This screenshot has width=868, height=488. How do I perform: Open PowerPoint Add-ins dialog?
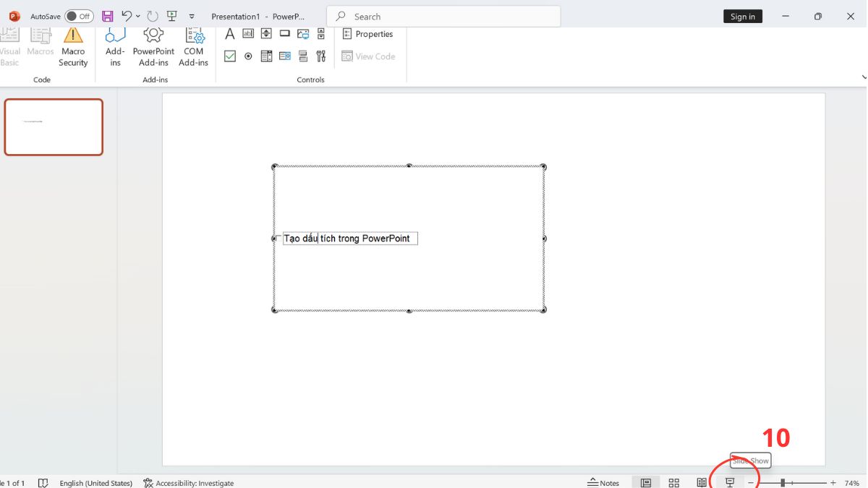tap(153, 48)
